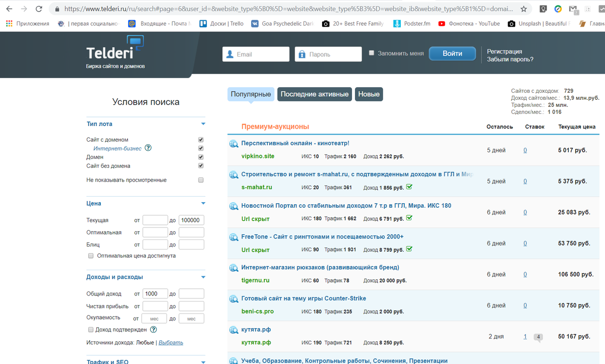
Task: Open comments bubble on кутята.рф lot
Action: pos(539,337)
